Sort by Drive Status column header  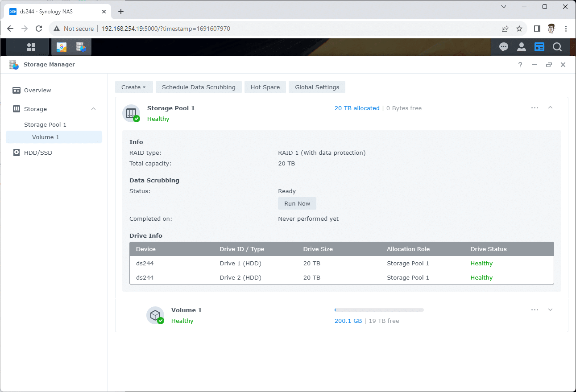489,249
